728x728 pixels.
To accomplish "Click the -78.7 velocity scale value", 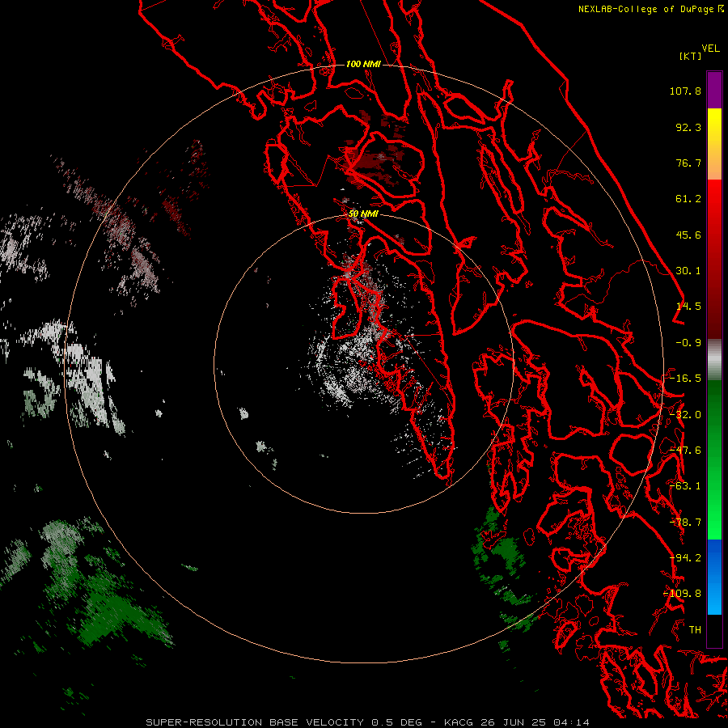I will pos(685,523).
